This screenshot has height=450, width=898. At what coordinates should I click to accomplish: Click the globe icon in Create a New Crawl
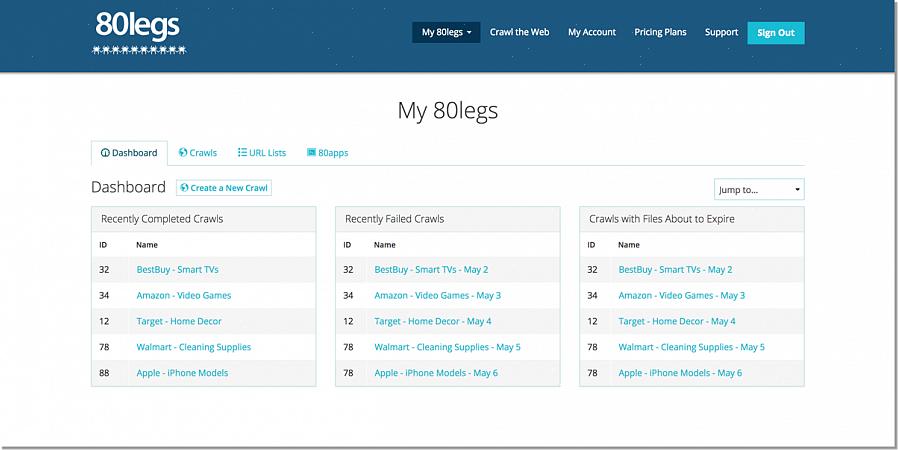184,187
